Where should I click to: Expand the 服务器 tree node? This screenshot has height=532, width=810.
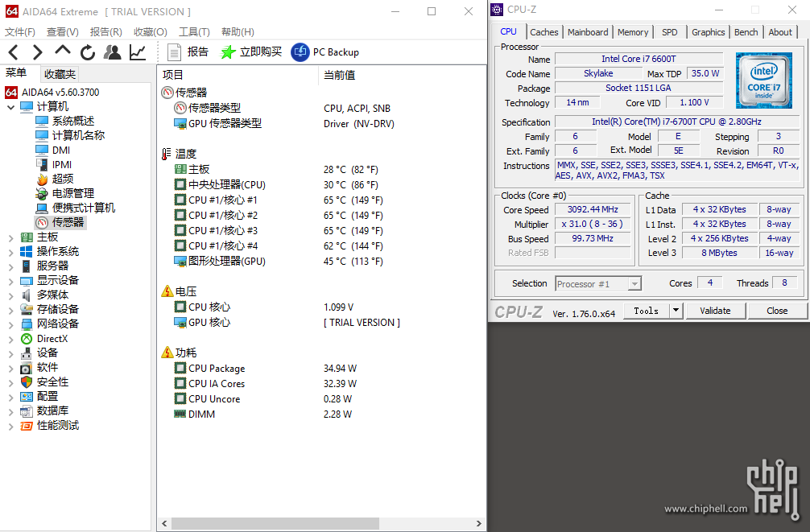10,266
